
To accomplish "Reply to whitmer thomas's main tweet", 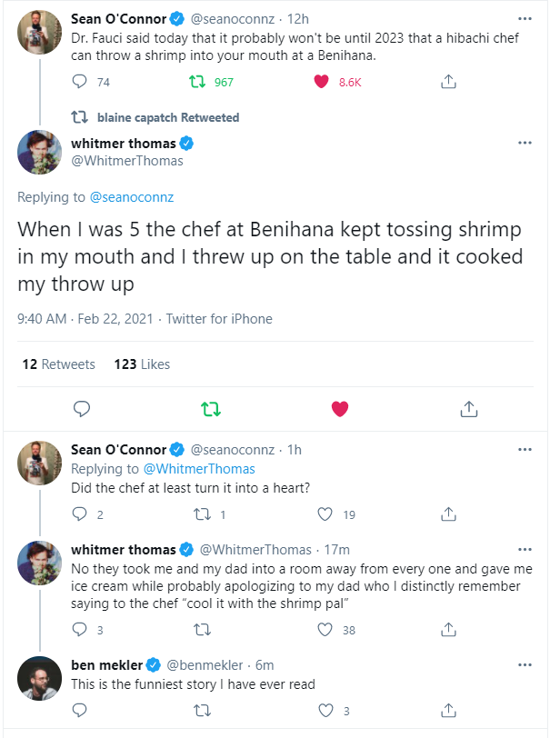I will tap(80, 408).
